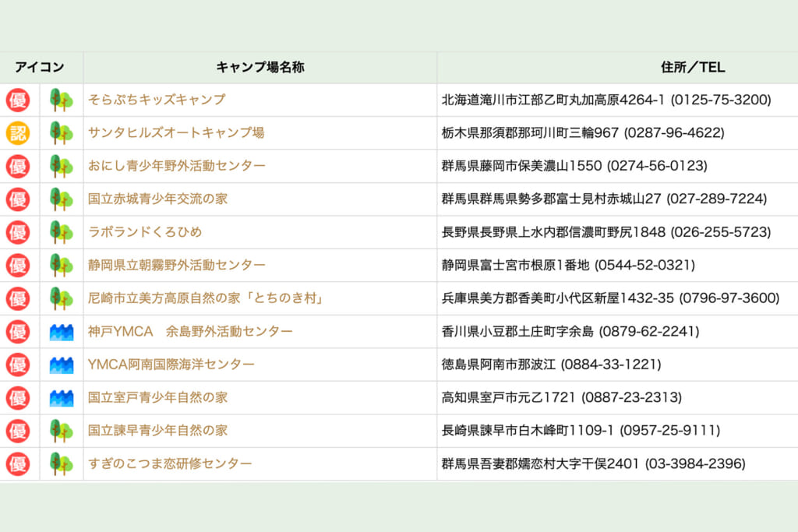
Task: Click the 優 badge for すぎのこつま恋研修センター
Action: click(18, 464)
